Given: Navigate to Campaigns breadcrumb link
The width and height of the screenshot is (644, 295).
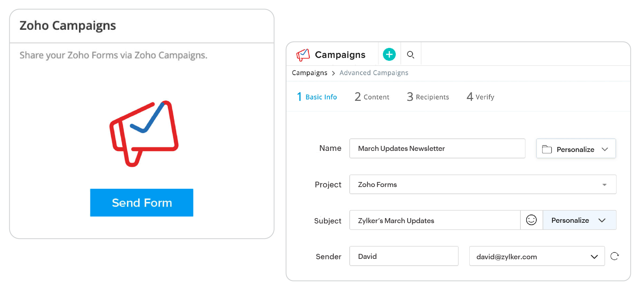Looking at the screenshot, I should (x=309, y=73).
